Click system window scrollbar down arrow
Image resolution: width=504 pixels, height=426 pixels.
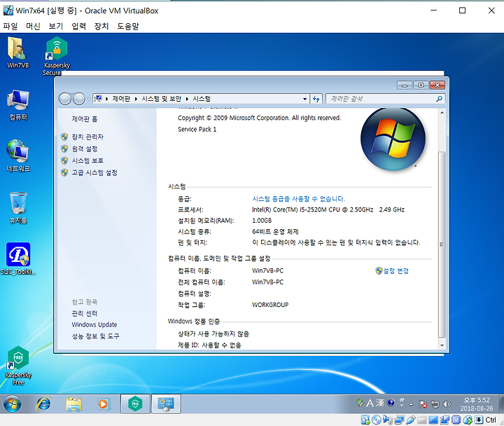point(442,345)
